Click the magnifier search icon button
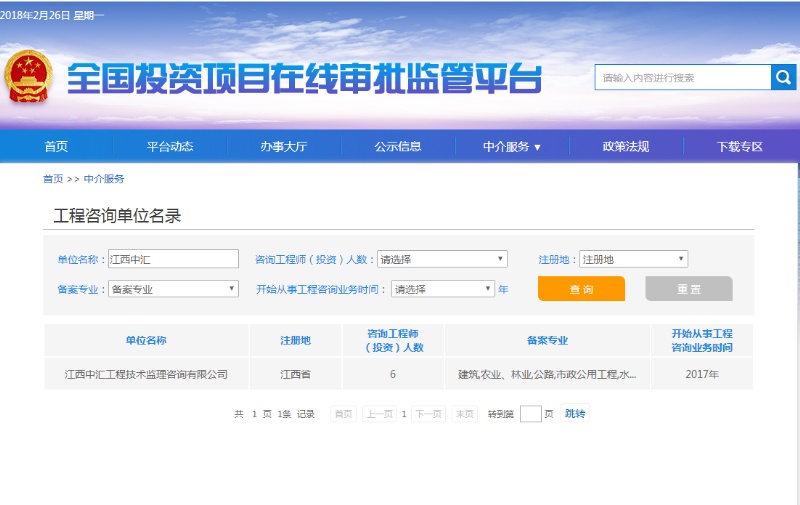This screenshot has width=800, height=505. pyautogui.click(x=783, y=78)
